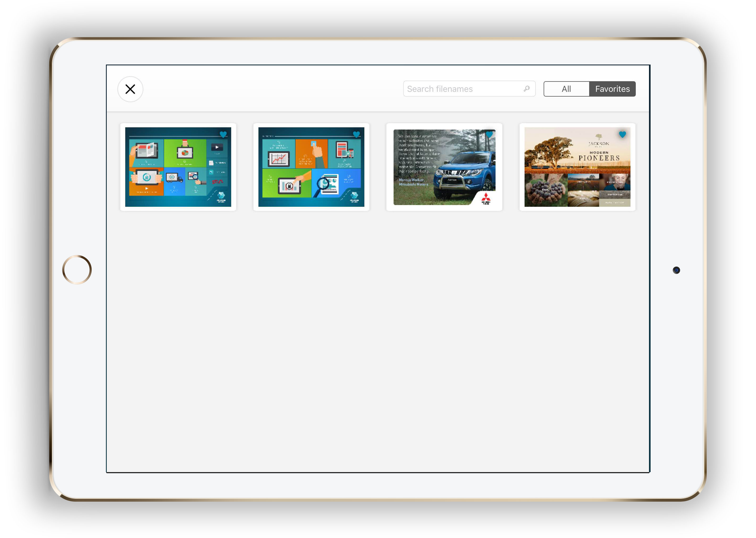Remove Mitsubishi slide from favorites via heart

point(489,134)
